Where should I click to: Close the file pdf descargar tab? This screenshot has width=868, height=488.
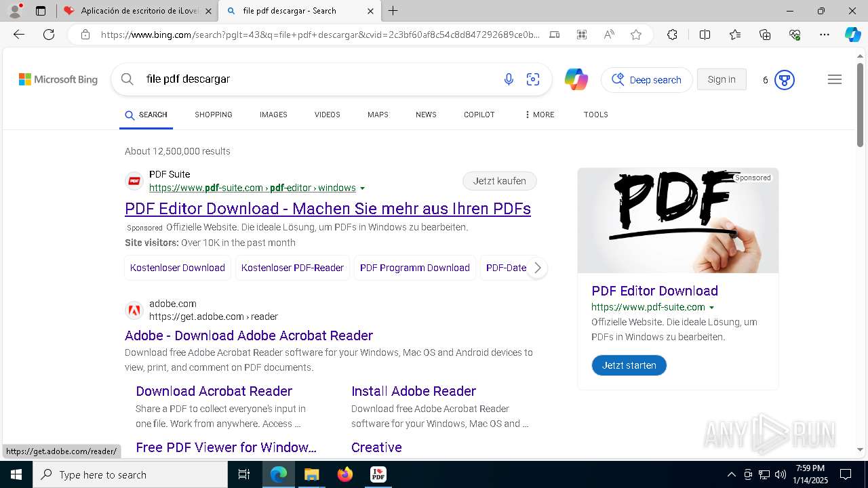[x=370, y=11]
